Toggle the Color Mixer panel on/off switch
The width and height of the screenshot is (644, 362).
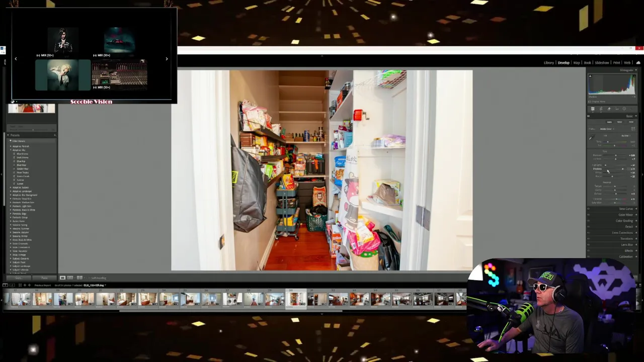point(589,215)
